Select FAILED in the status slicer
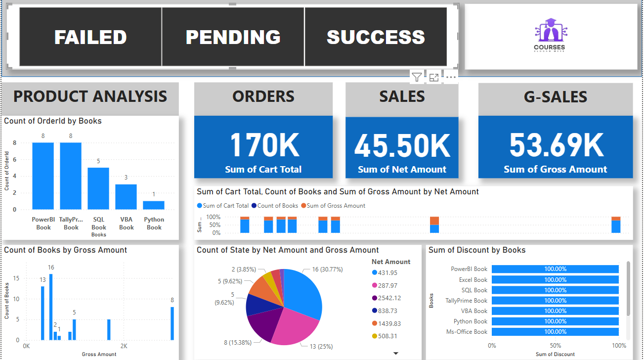The height and width of the screenshot is (360, 644). pyautogui.click(x=90, y=37)
